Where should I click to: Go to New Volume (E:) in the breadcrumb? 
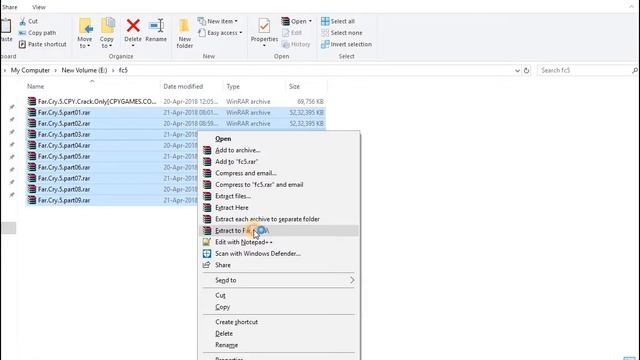84,70
